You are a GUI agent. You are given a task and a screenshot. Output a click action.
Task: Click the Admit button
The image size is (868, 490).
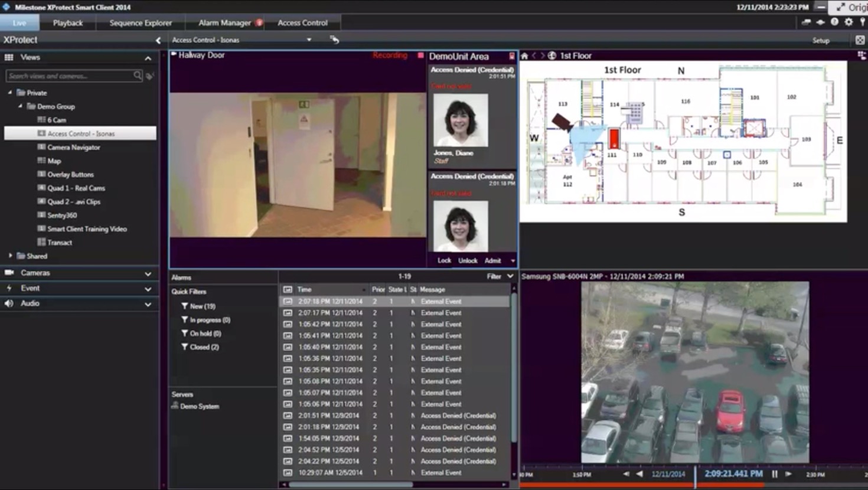pyautogui.click(x=492, y=260)
